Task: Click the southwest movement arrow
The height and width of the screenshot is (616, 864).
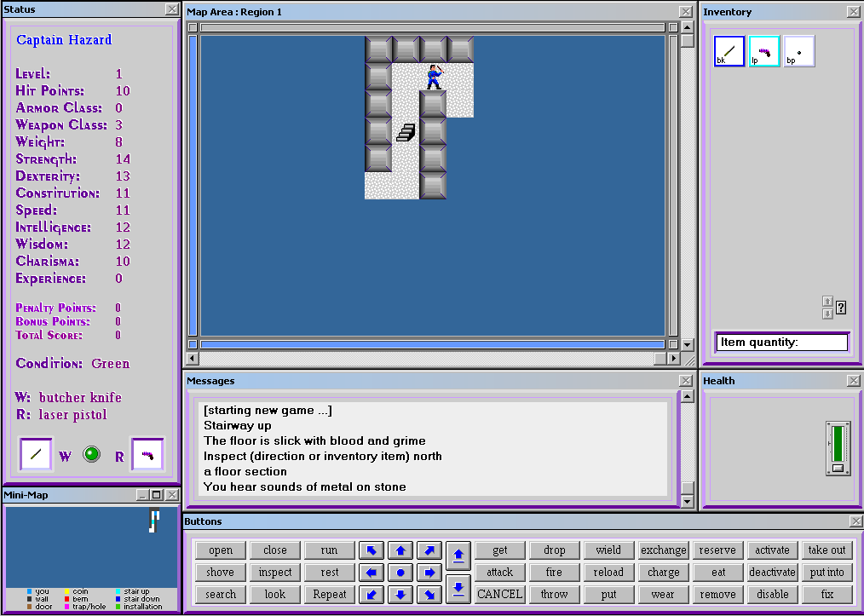Action: coord(372,595)
